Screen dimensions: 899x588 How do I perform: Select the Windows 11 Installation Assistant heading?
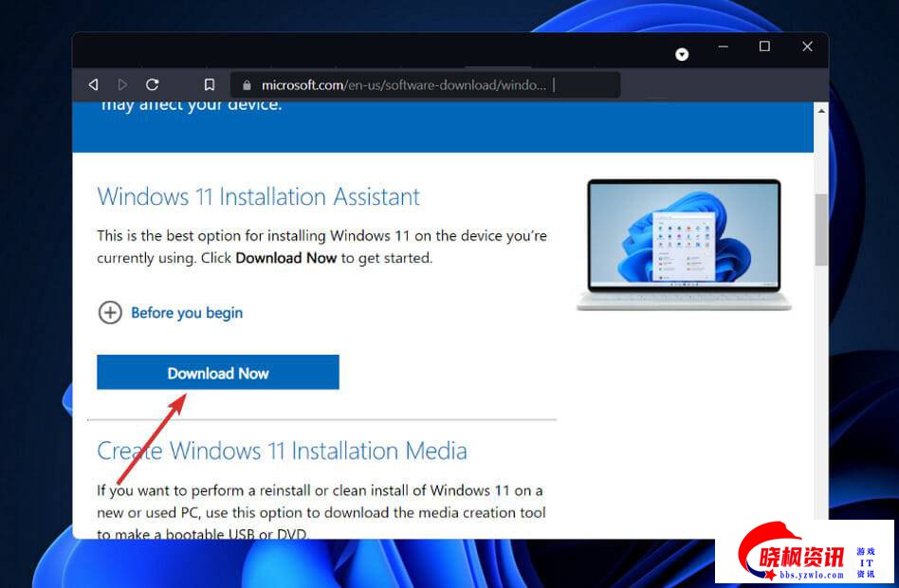pyautogui.click(x=259, y=196)
